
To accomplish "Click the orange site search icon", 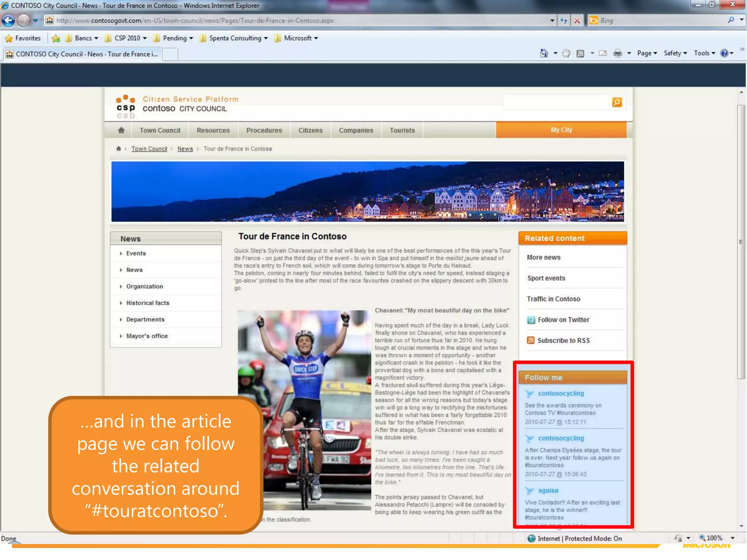I will coord(617,102).
